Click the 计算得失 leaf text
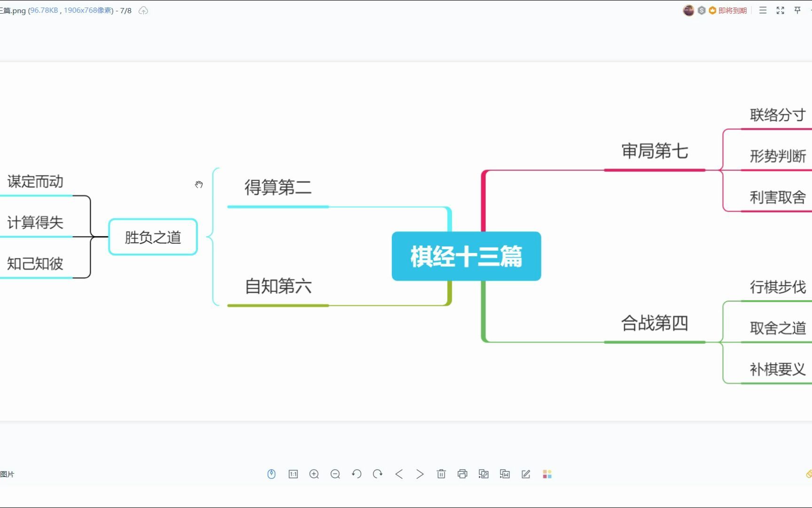 35,222
